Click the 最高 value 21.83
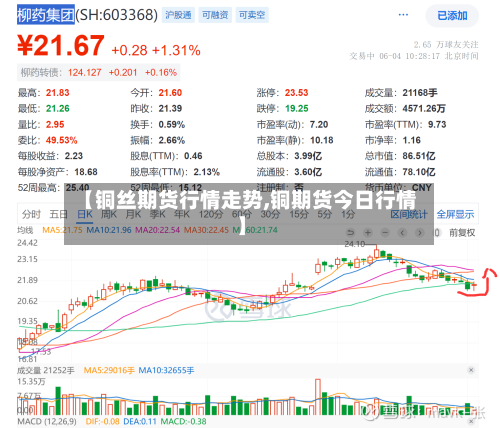Image resolution: width=500 pixels, height=428 pixels. [58, 93]
